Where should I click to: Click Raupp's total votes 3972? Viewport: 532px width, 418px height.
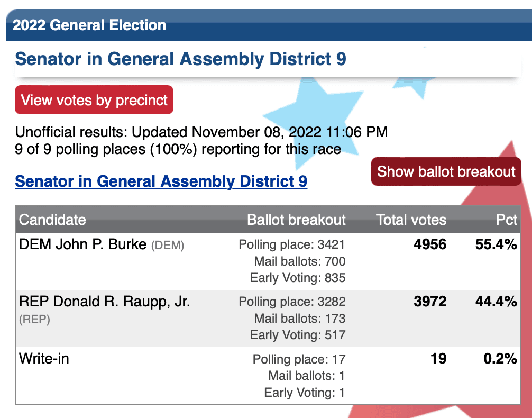tap(430, 302)
